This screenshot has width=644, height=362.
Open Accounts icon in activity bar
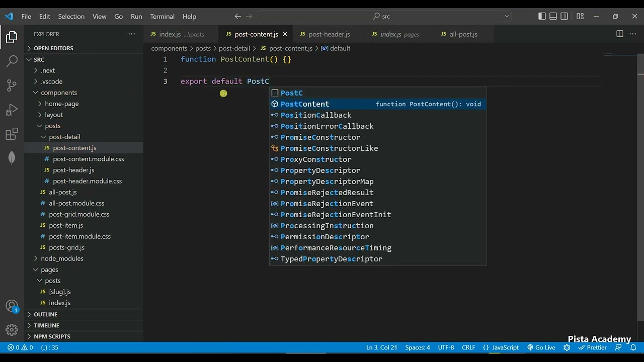12,306
